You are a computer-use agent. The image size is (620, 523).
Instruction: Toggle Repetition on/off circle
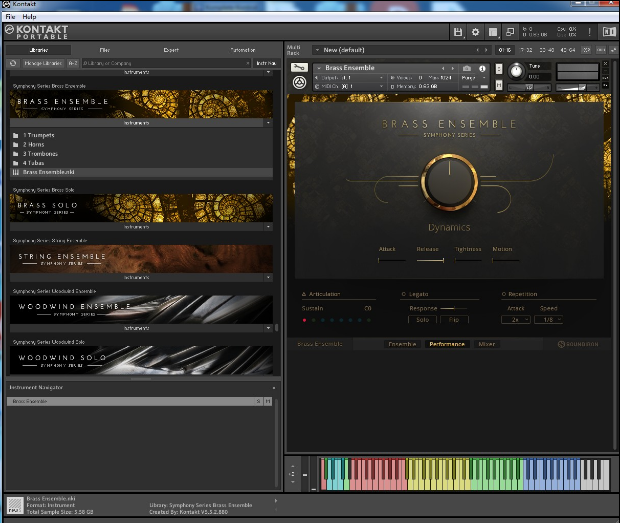[504, 294]
